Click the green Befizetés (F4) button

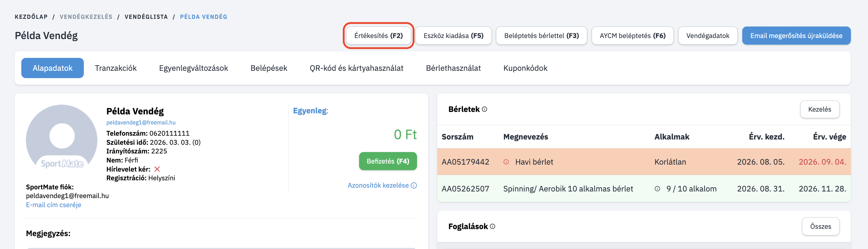click(388, 161)
